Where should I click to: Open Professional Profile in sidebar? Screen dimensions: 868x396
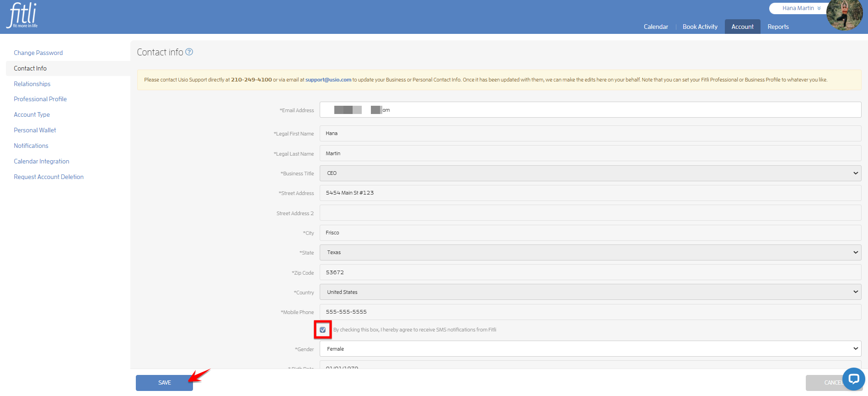(x=40, y=99)
